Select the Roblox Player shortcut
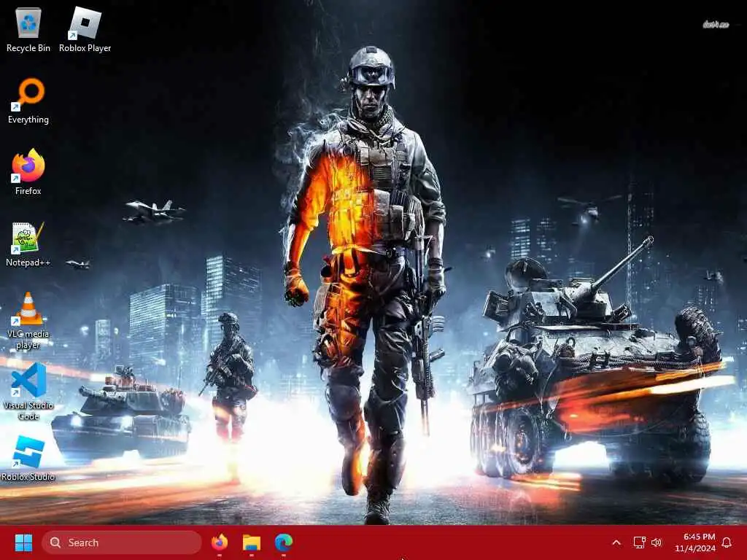Viewport: 747px width, 560px height. [85, 29]
